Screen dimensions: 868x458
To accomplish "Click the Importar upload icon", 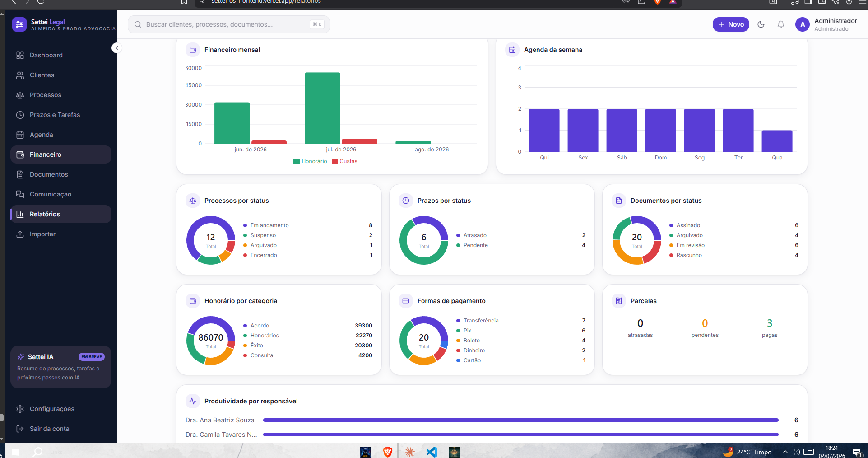I will pyautogui.click(x=20, y=234).
